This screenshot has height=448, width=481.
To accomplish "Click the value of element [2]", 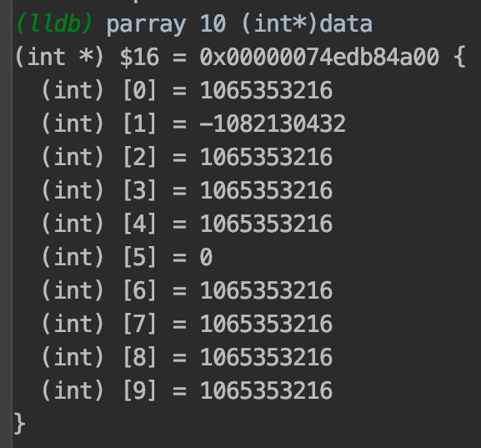I will 266,157.
